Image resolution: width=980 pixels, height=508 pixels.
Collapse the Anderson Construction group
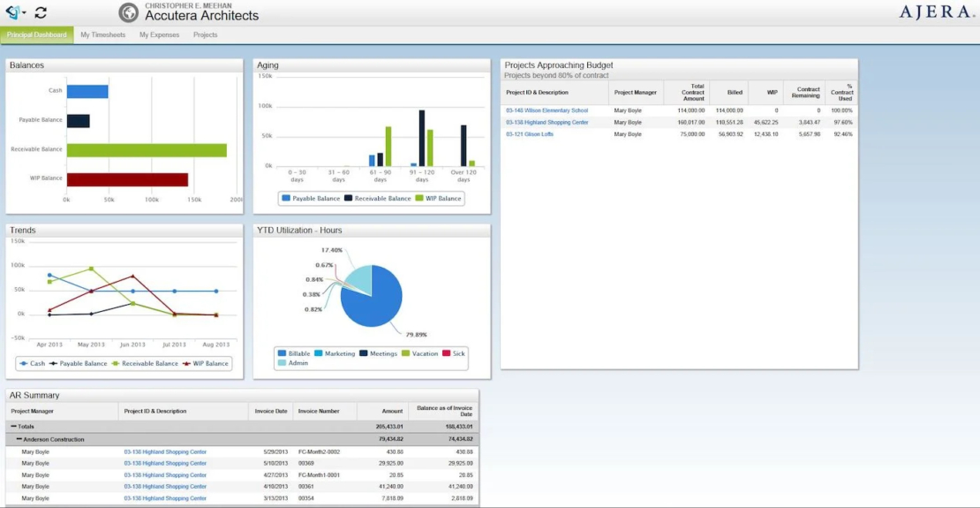coord(19,439)
